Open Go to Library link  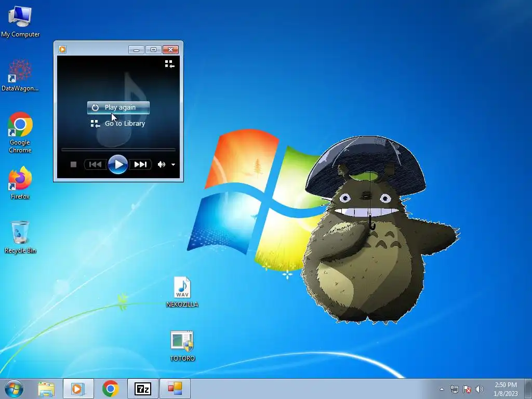(x=118, y=124)
